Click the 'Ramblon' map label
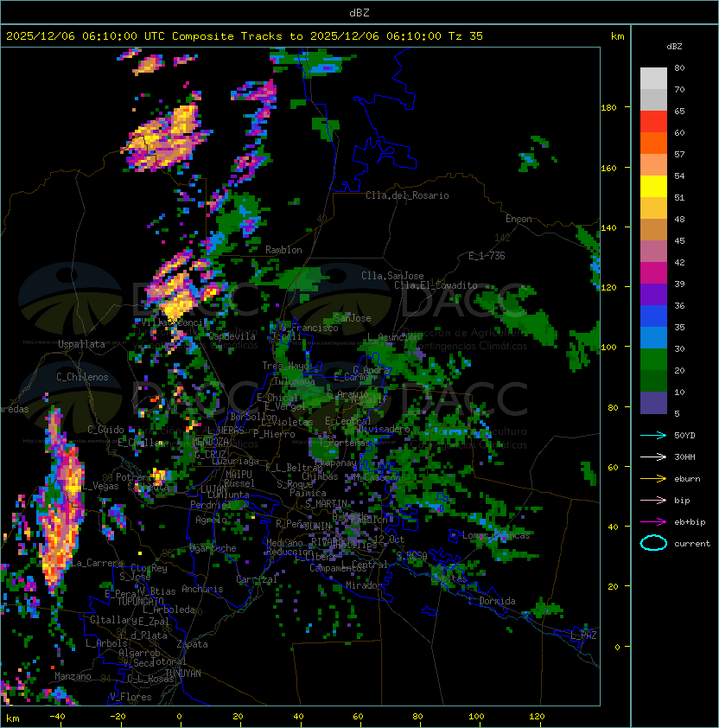The width and height of the screenshot is (719, 728). pyautogui.click(x=283, y=250)
